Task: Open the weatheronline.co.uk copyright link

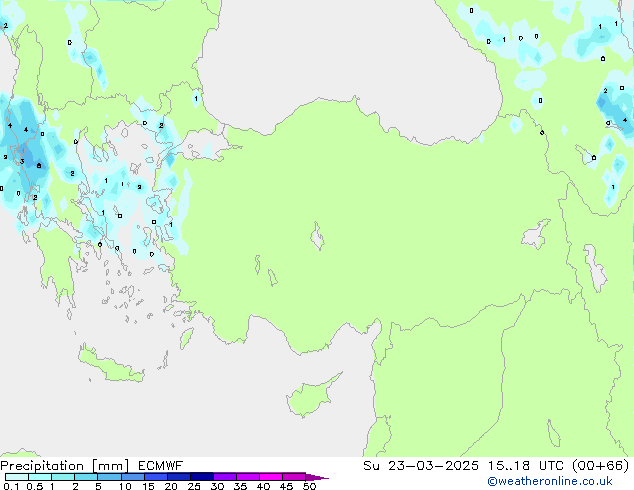Action: click(x=550, y=482)
